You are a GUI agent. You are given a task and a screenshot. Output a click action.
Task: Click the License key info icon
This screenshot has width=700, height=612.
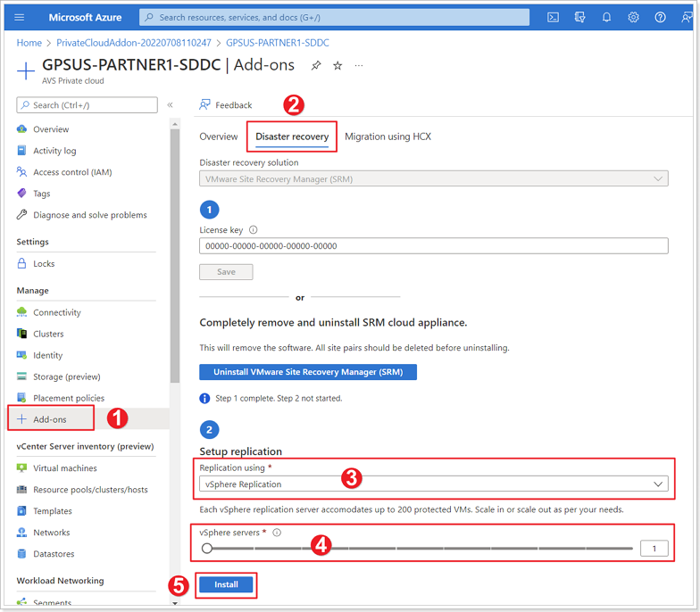click(x=254, y=230)
